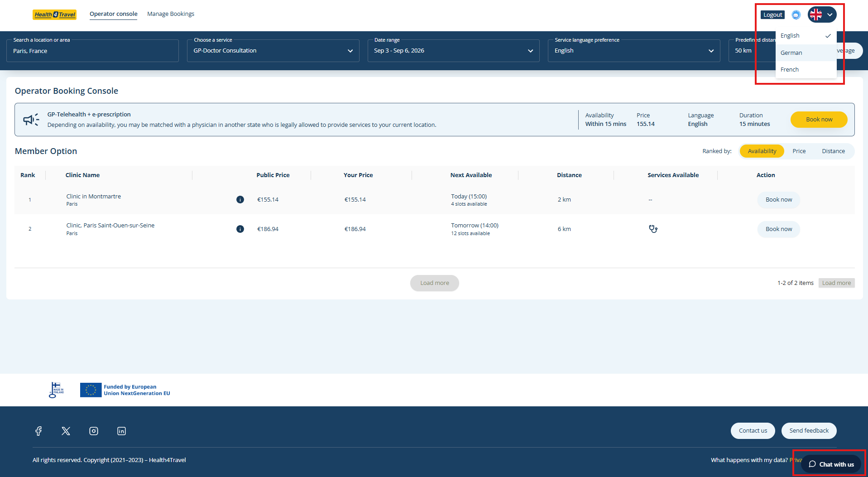The image size is (868, 477).
Task: Select German in the language menu
Action: click(x=806, y=53)
